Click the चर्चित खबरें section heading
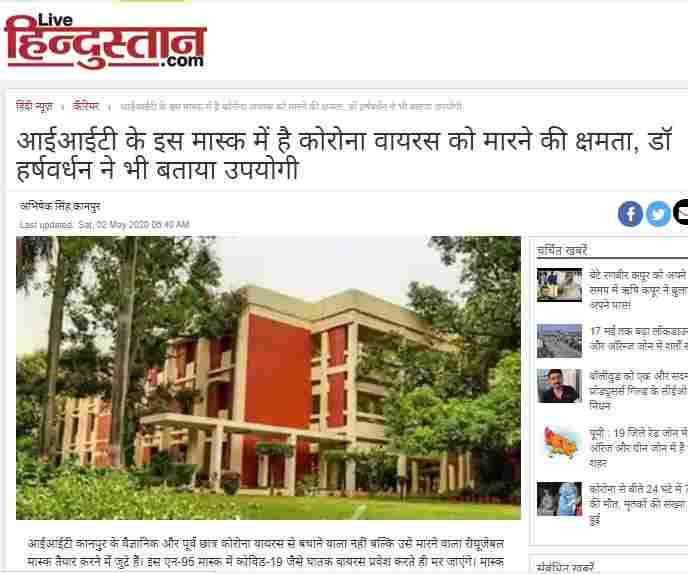 (x=562, y=251)
